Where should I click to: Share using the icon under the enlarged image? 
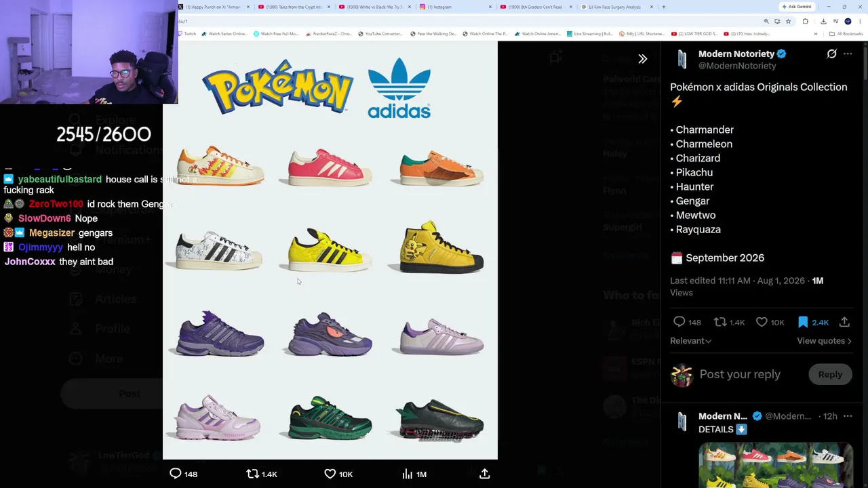(484, 474)
